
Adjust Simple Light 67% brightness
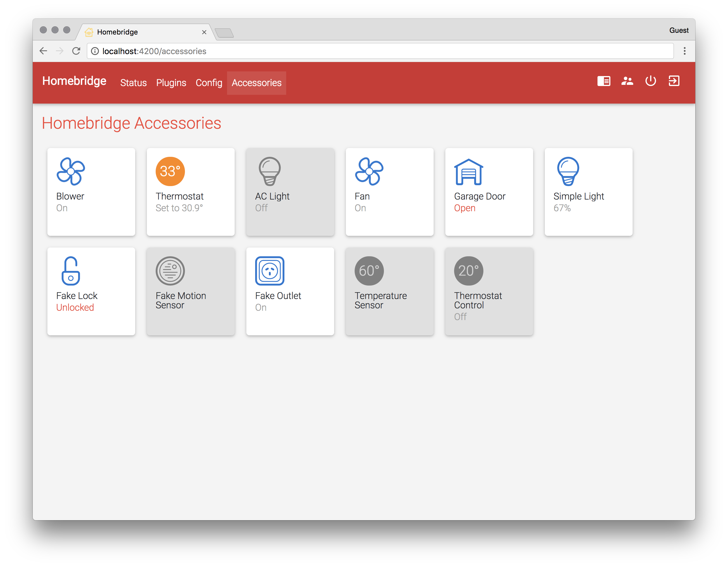coord(562,207)
